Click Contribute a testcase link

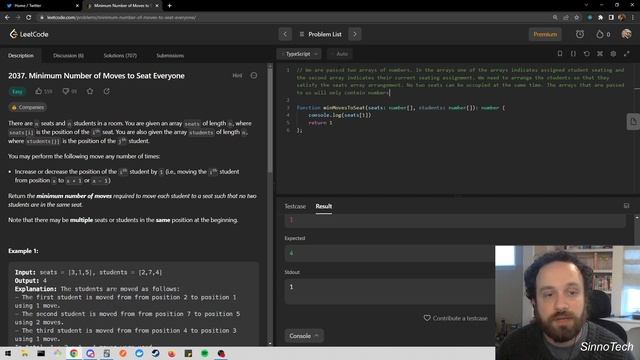pyautogui.click(x=456, y=318)
